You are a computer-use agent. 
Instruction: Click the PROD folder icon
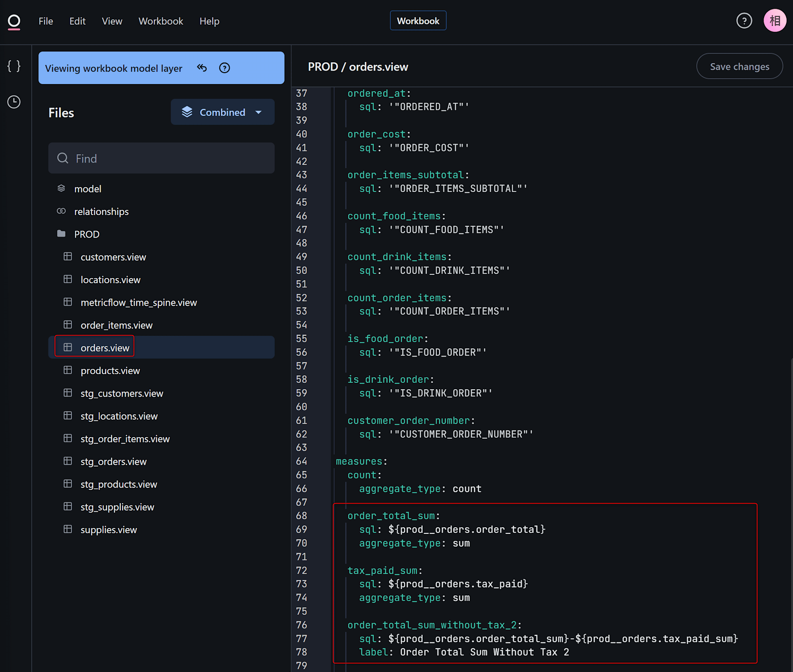tap(61, 234)
